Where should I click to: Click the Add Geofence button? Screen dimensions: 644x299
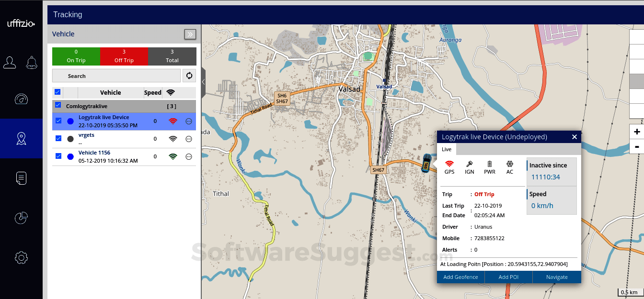[x=460, y=277]
